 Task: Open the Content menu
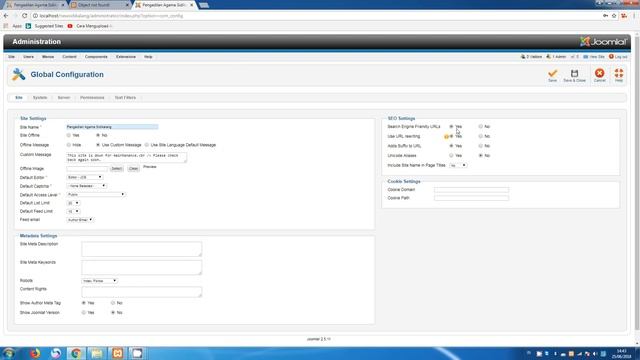click(x=69, y=57)
